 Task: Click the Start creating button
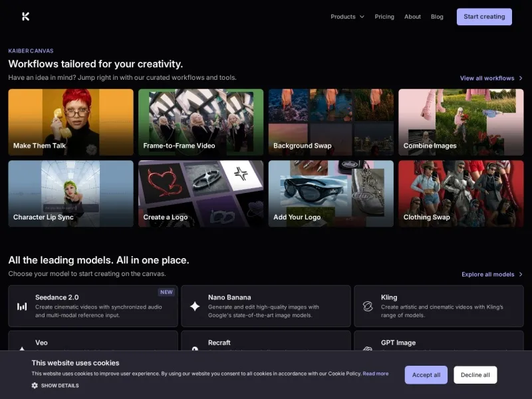coord(484,17)
